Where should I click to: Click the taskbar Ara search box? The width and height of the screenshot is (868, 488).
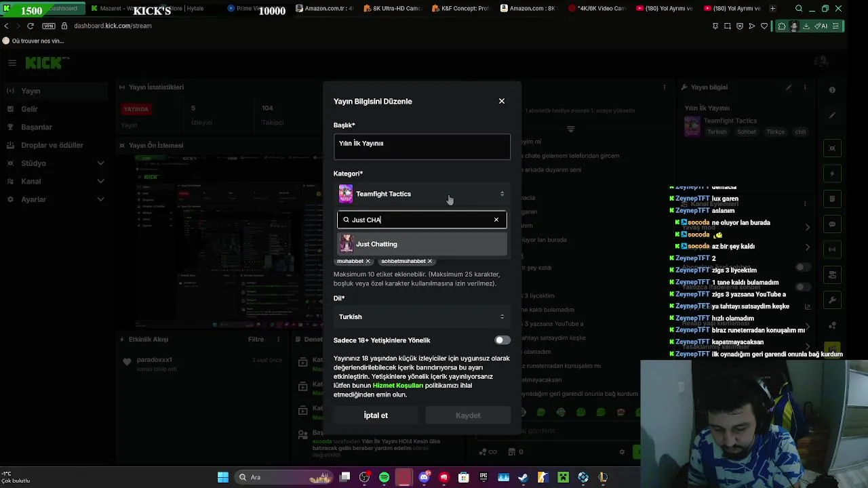click(283, 477)
